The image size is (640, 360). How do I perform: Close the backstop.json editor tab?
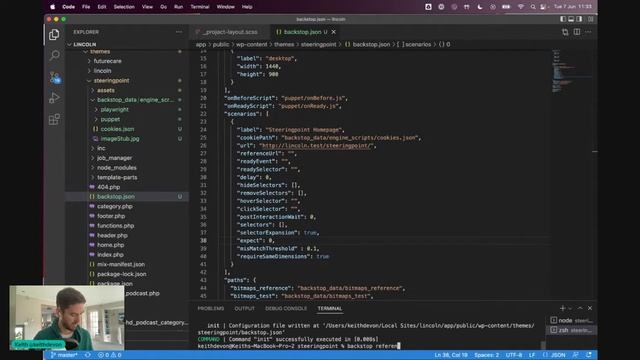333,32
